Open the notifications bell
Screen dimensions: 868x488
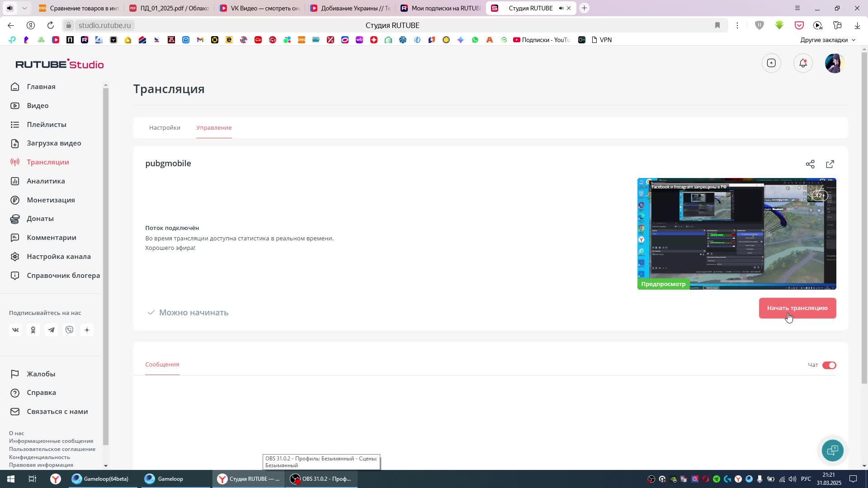(x=803, y=63)
